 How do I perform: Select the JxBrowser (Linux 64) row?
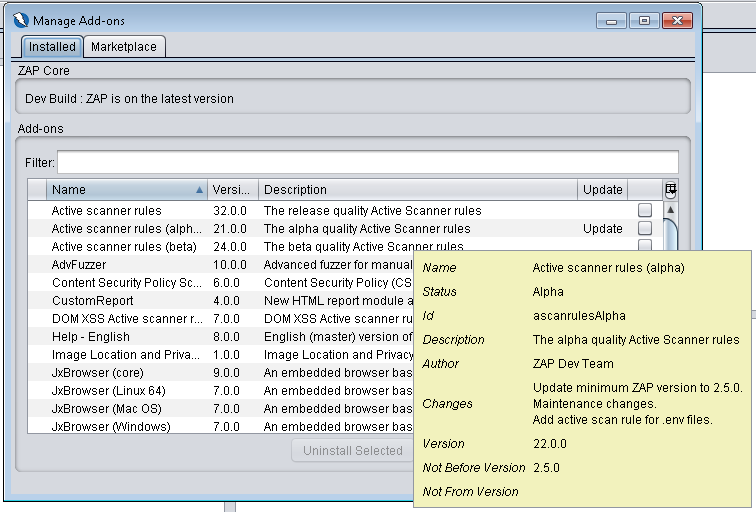[x=220, y=391]
